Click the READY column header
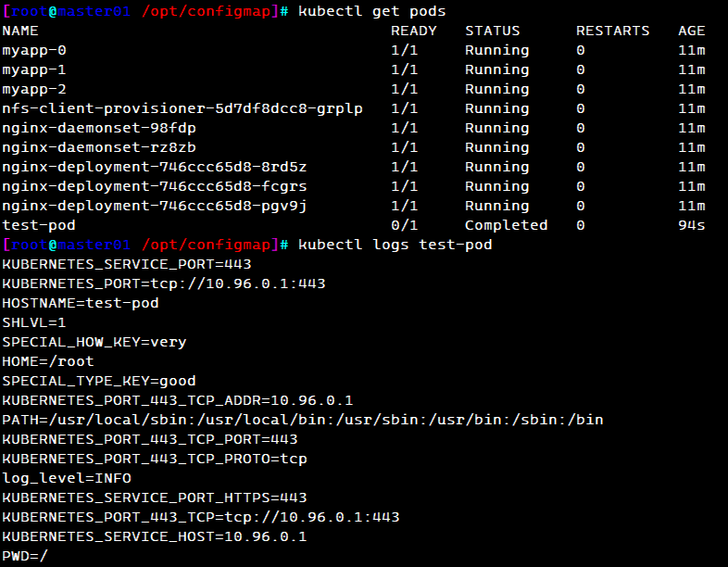 [414, 31]
